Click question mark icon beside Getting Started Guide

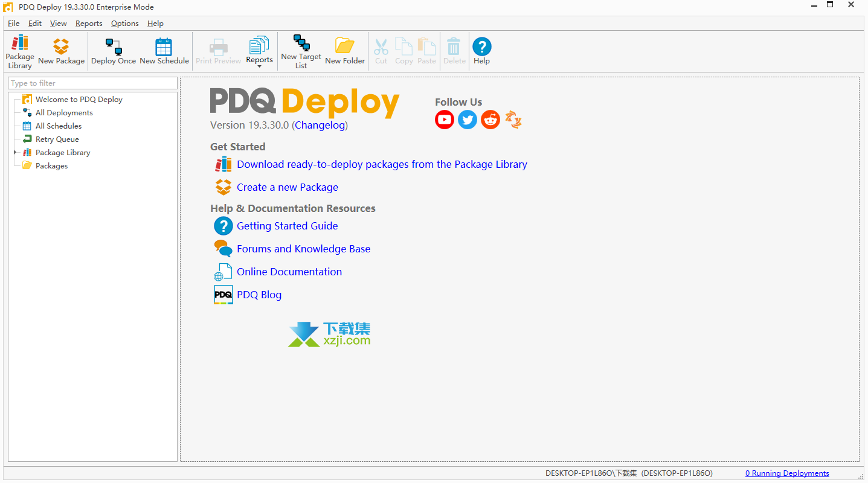223,226
